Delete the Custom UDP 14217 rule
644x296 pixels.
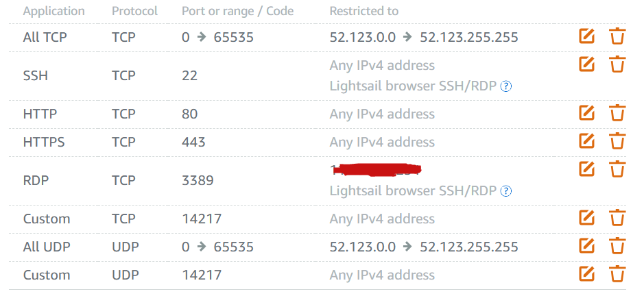pos(617,273)
